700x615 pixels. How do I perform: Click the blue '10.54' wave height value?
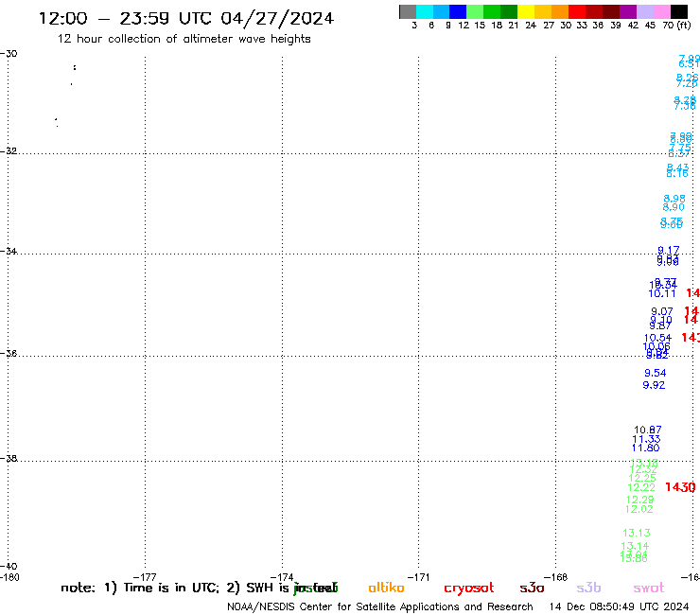click(x=657, y=338)
